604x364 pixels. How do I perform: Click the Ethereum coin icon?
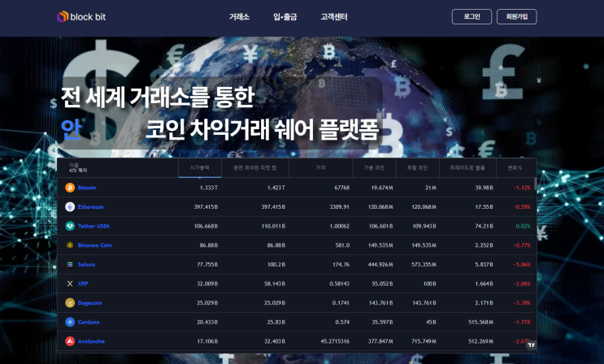(x=70, y=207)
